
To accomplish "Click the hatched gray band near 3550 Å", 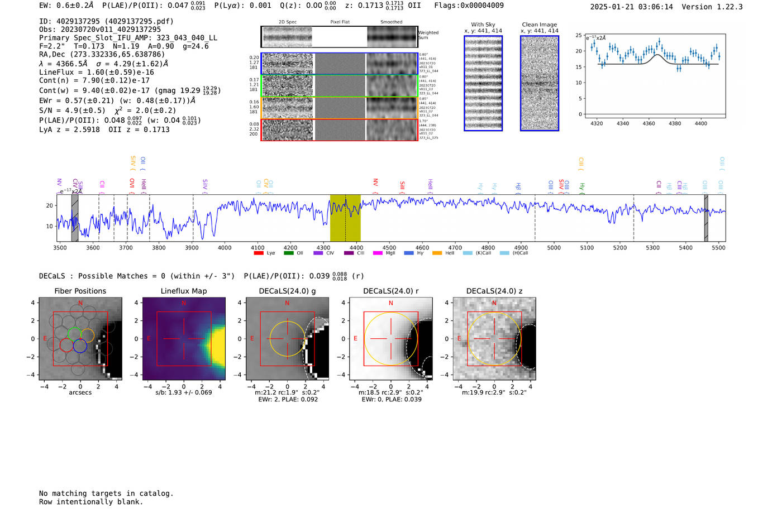I will point(75,218).
